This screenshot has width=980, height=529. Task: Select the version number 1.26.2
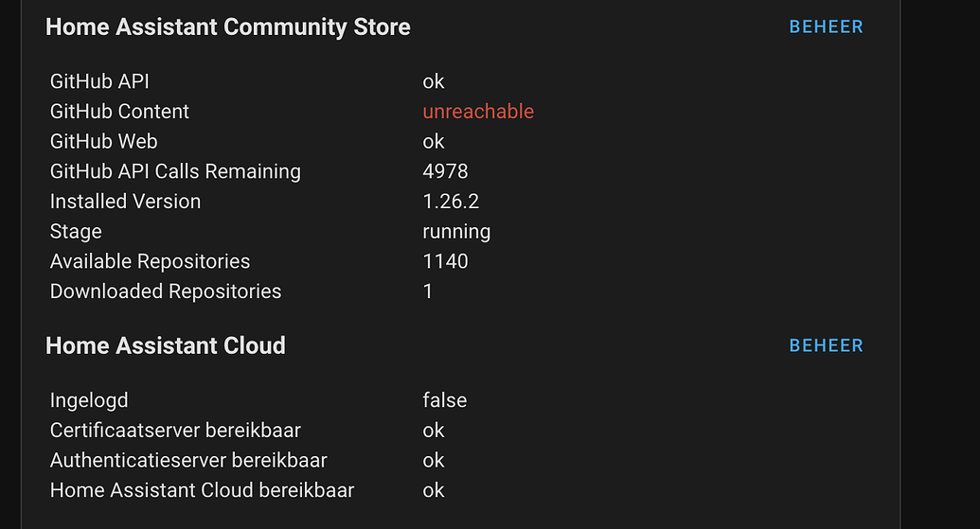click(451, 202)
